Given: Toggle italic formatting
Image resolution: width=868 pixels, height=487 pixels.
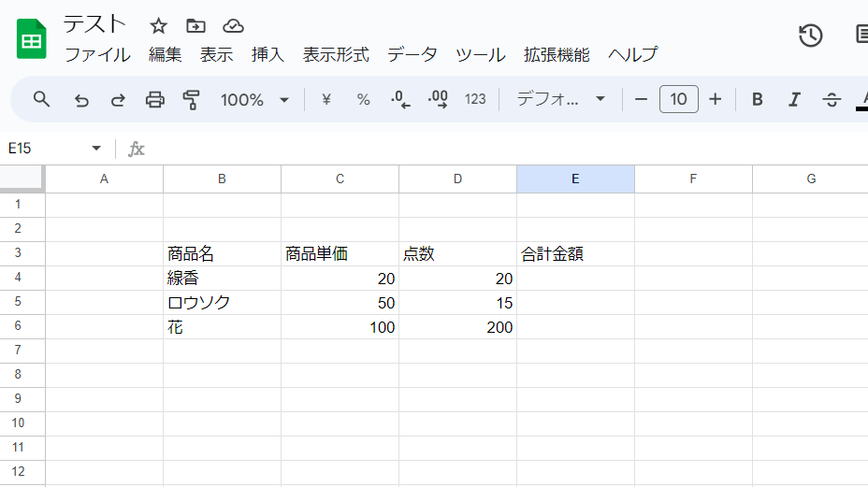Looking at the screenshot, I should tap(794, 99).
